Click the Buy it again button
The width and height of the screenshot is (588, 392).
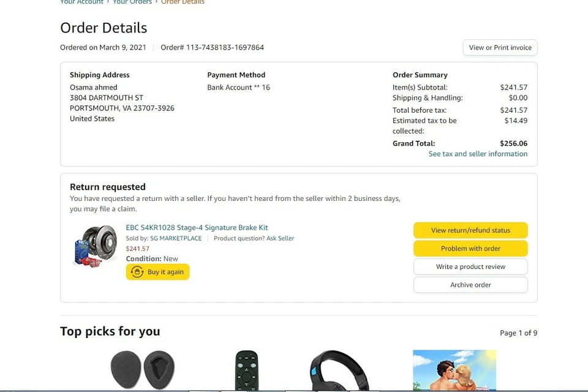click(158, 272)
